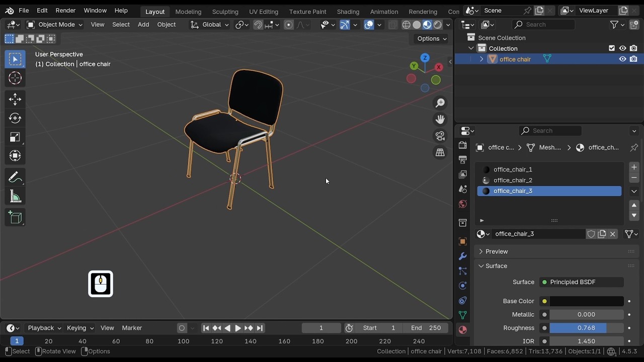Select the Cursor tool in toolbar

point(15,78)
